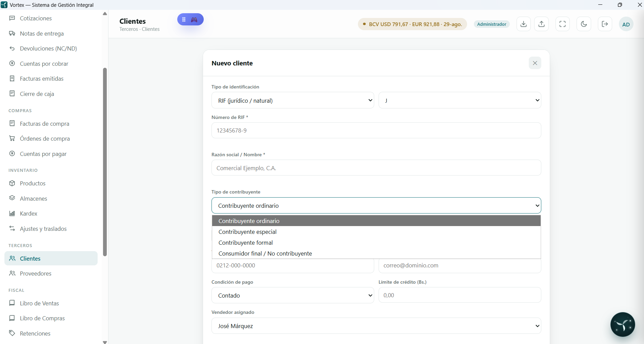This screenshot has height=344, width=644.
Task: Click Devoluciones (NC/ND) return arrow icon
Action: coord(12,48)
